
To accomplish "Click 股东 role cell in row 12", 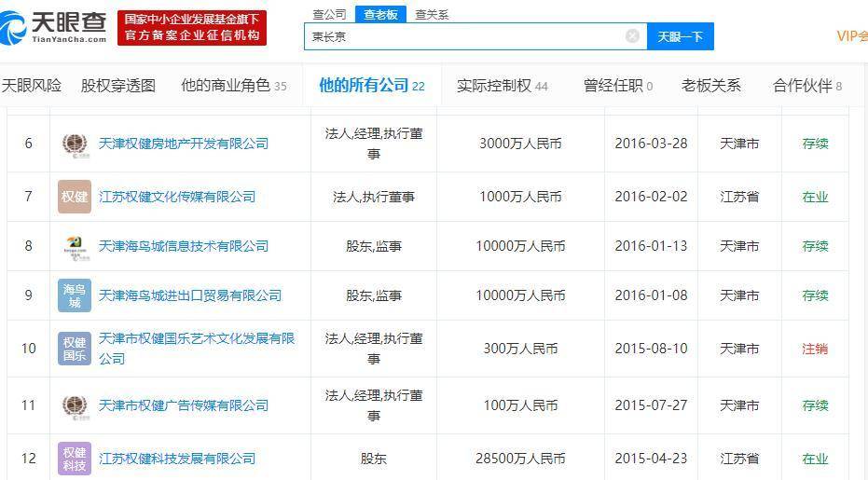I will point(374,459).
